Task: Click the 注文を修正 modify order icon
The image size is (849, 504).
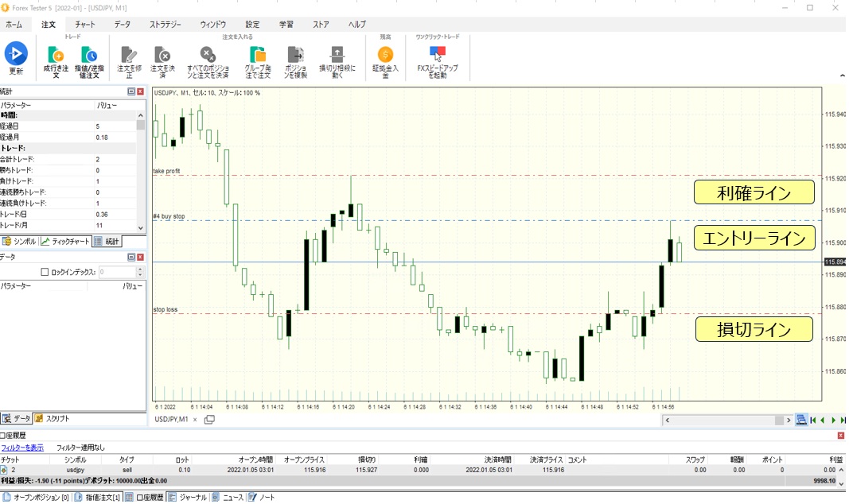Action: 129,55
